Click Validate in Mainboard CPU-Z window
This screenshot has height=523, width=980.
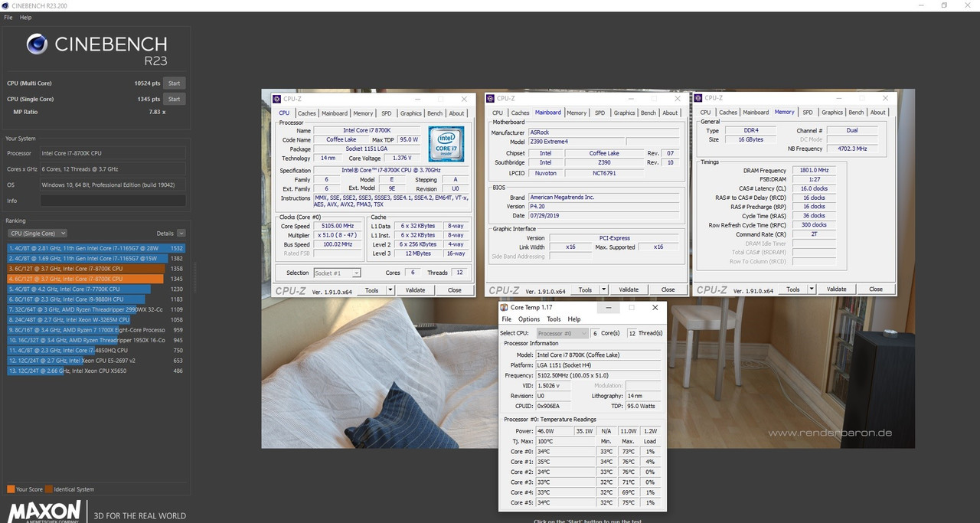click(629, 290)
